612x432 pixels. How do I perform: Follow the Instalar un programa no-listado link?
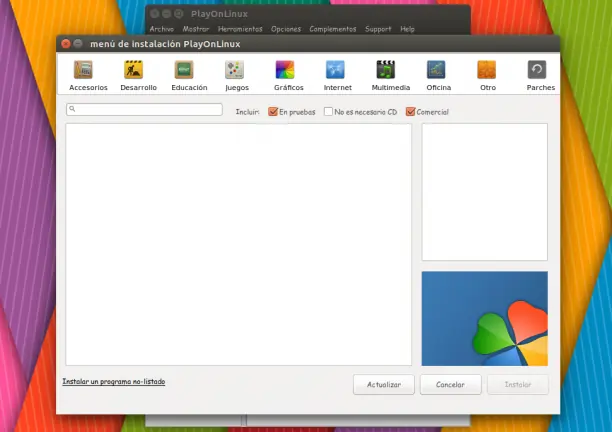click(114, 382)
